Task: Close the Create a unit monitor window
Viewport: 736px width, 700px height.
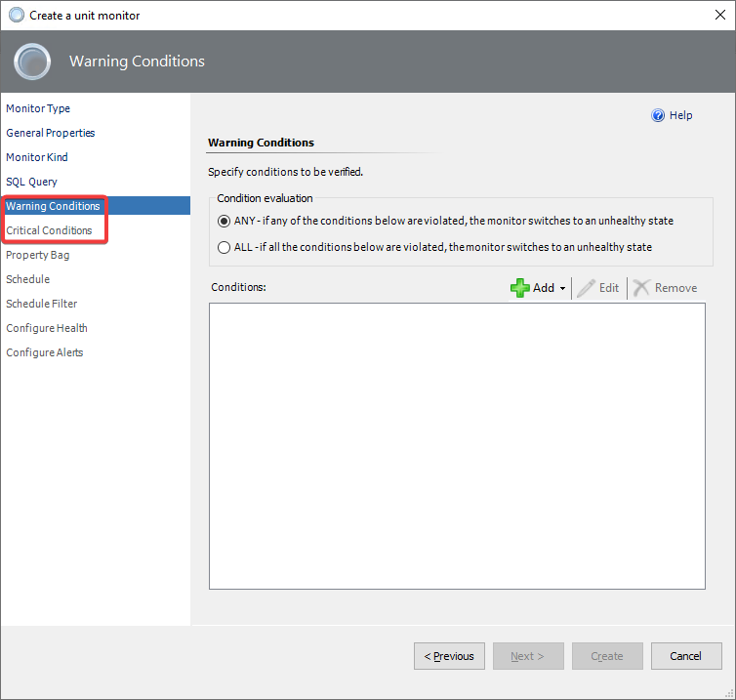Action: (720, 15)
